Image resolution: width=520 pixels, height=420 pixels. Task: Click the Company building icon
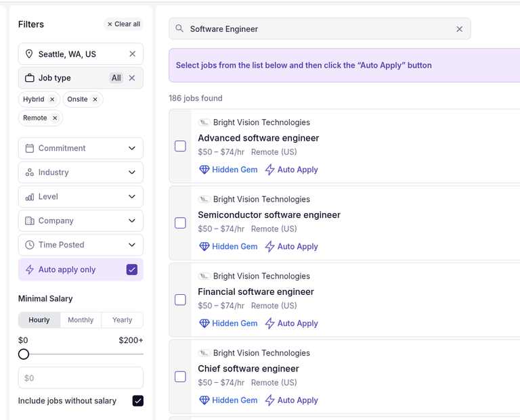click(x=30, y=220)
